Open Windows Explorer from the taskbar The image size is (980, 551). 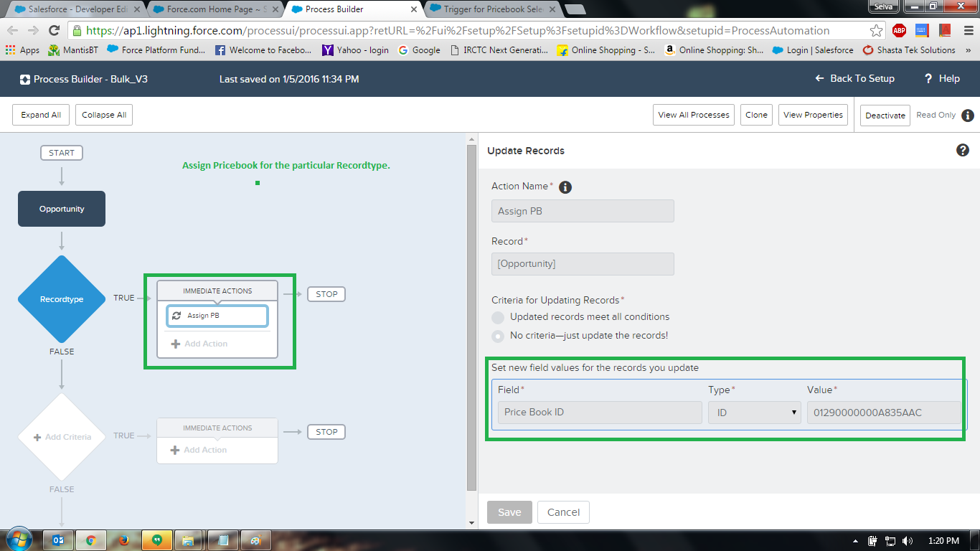(x=188, y=540)
